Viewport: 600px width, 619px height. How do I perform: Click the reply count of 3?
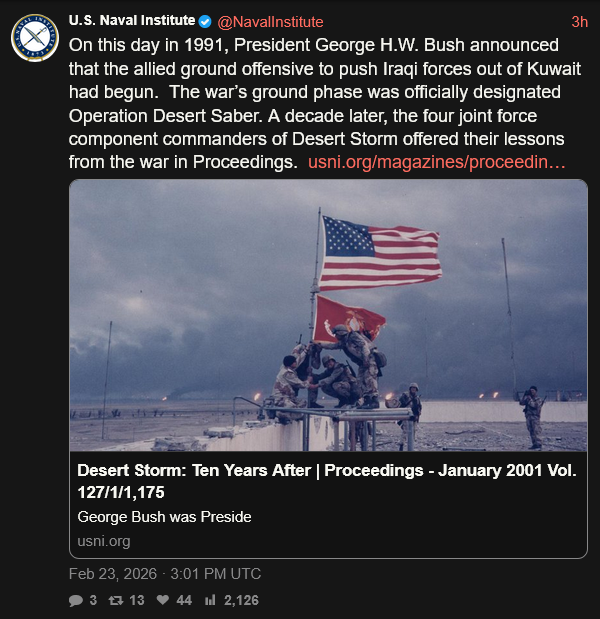[x=93, y=601]
